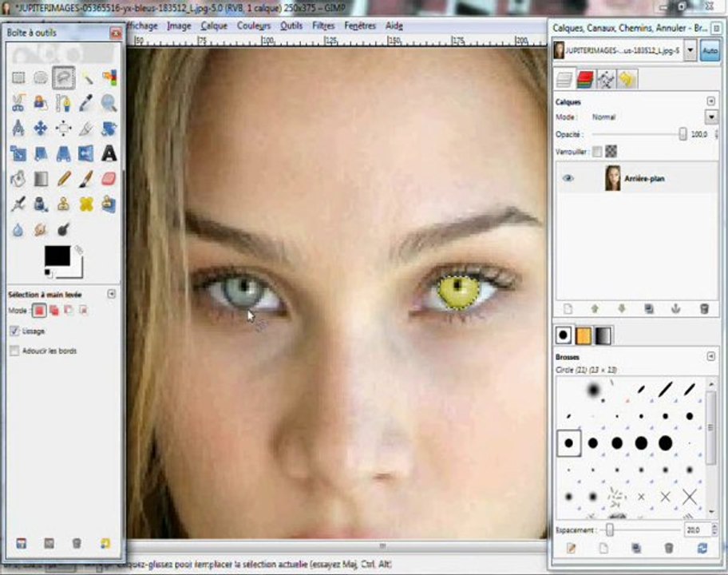Select the Scissors Select tool
728x575 pixels.
pos(18,103)
